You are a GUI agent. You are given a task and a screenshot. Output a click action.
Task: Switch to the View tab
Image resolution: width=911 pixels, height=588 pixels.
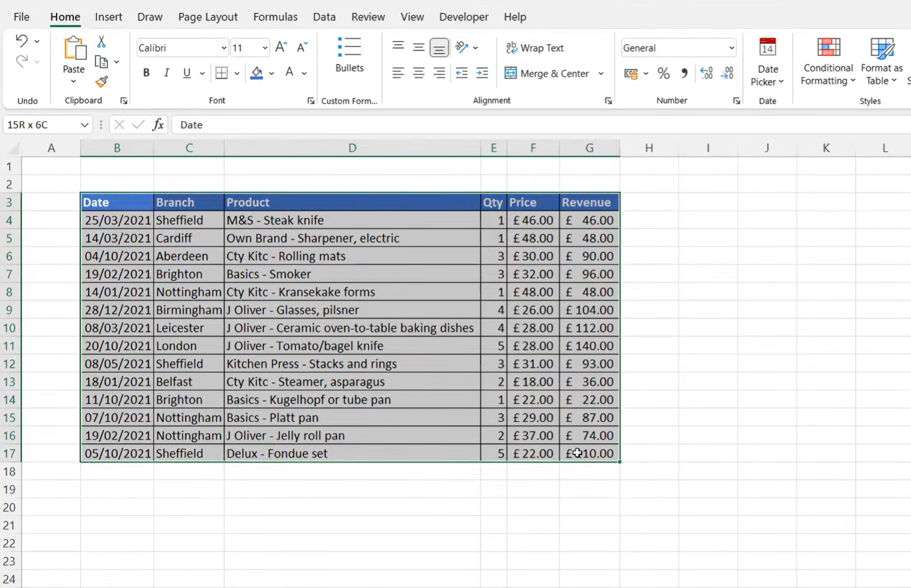point(412,17)
